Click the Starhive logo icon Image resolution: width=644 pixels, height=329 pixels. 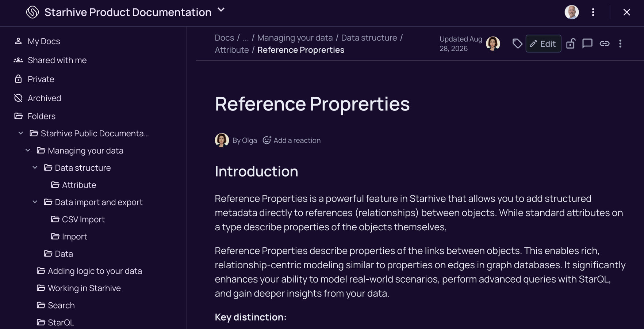point(32,12)
